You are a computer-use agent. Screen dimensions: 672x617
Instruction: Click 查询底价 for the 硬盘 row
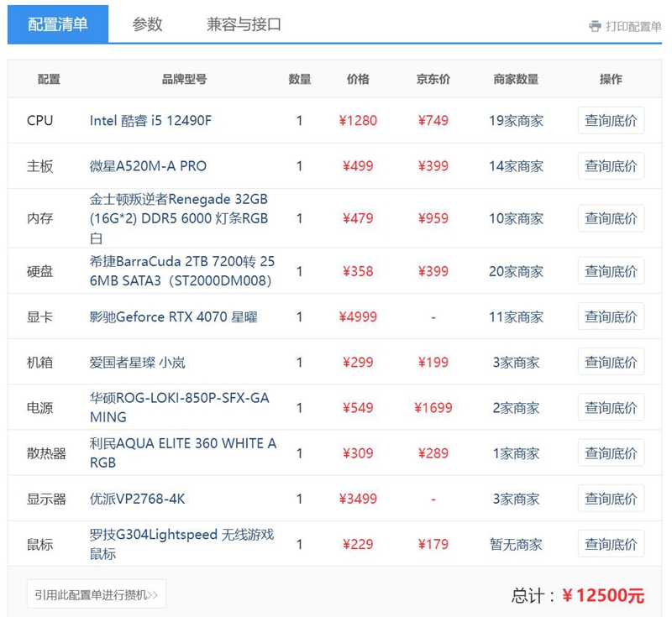611,271
